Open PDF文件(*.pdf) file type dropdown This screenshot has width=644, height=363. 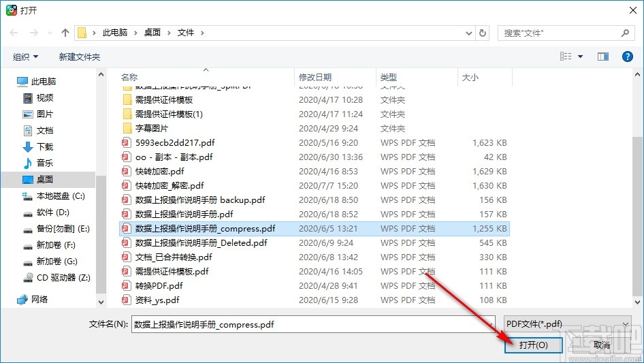568,324
